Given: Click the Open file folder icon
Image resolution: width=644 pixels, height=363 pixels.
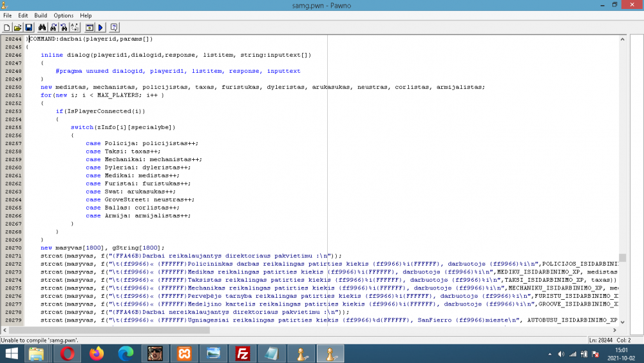Looking at the screenshot, I should [x=17, y=27].
